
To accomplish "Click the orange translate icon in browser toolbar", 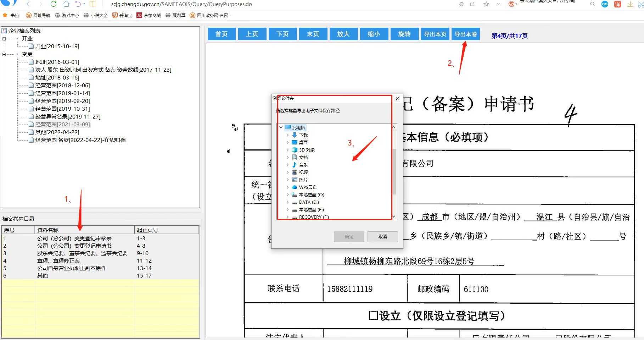I will click(617, 4).
